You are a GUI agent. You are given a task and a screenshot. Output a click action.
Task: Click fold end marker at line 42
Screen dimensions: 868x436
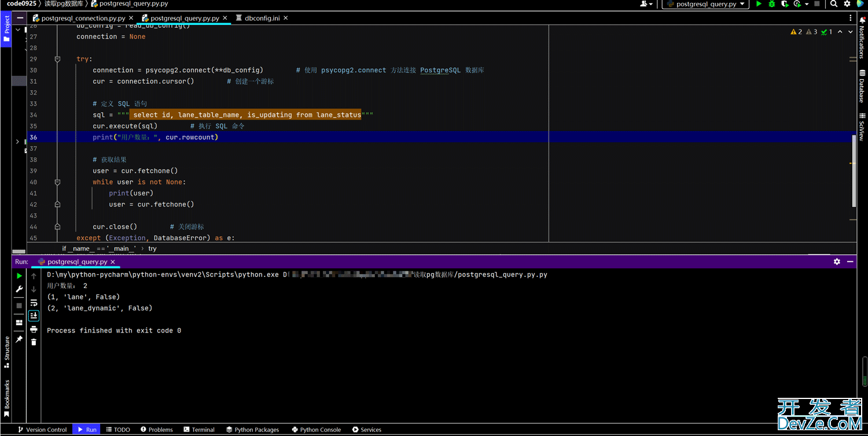click(x=57, y=204)
